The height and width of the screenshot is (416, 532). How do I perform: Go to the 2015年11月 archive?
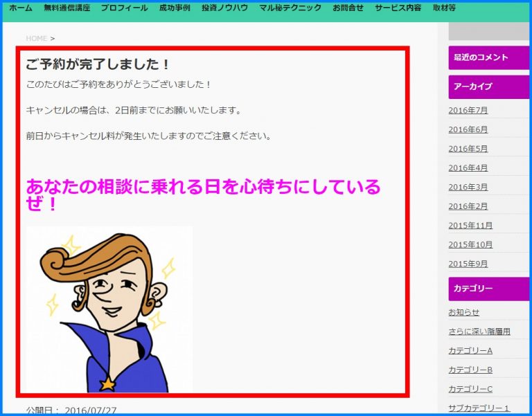[x=470, y=226]
